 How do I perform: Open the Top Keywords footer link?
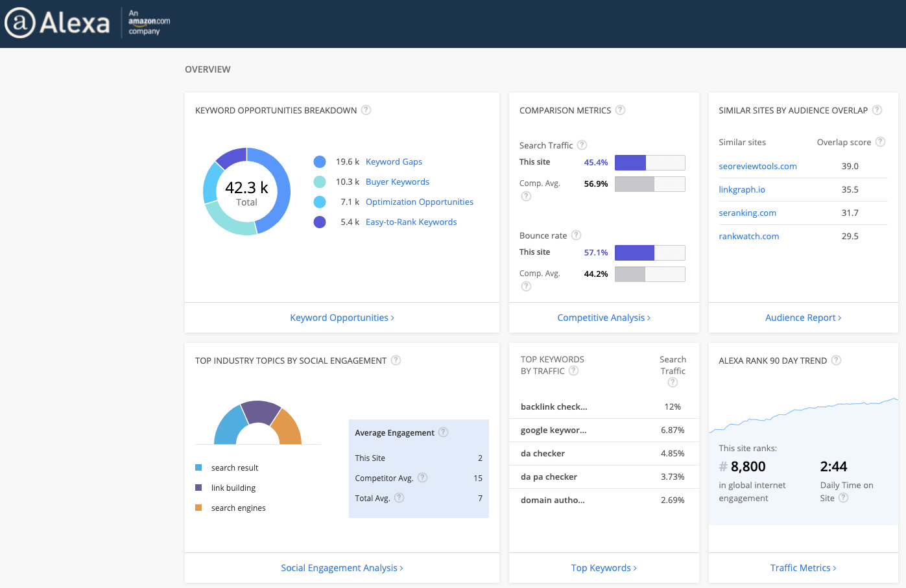pyautogui.click(x=603, y=568)
